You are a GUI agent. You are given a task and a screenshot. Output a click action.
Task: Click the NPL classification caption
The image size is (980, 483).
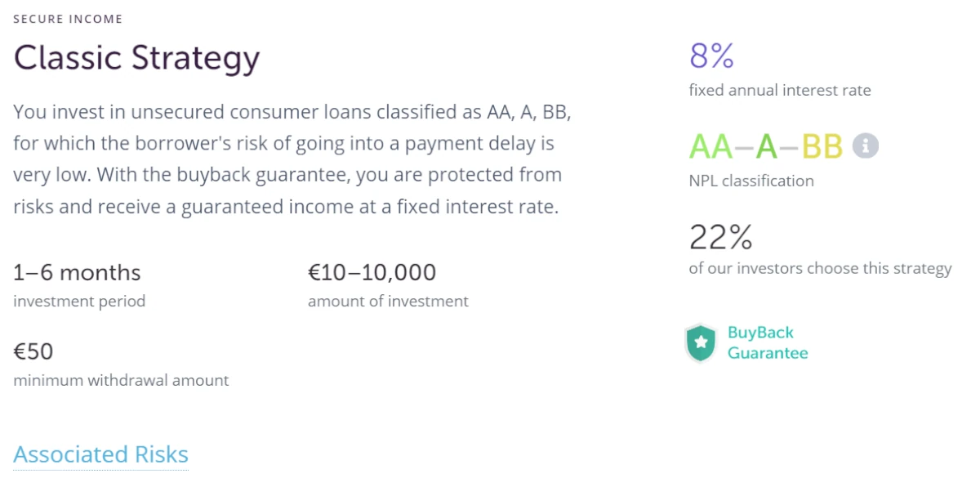pyautogui.click(x=751, y=181)
